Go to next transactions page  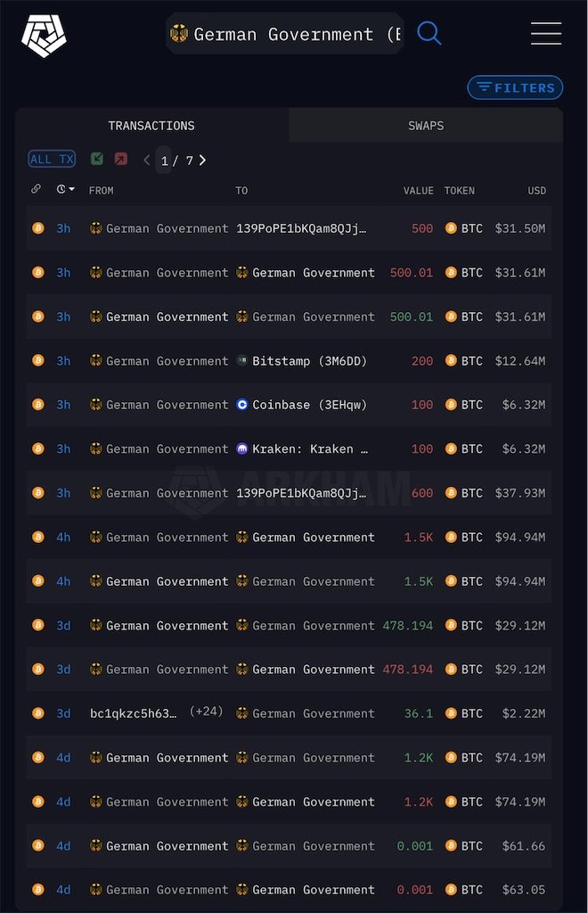202,160
